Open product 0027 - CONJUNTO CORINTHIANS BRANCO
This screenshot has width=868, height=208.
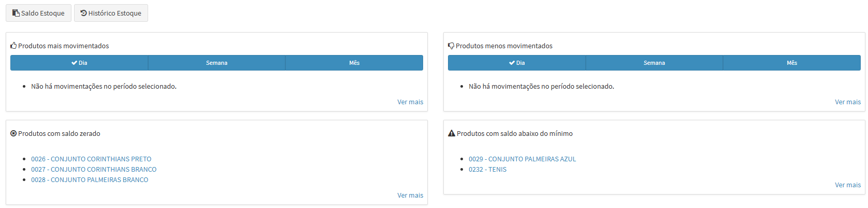coord(94,170)
